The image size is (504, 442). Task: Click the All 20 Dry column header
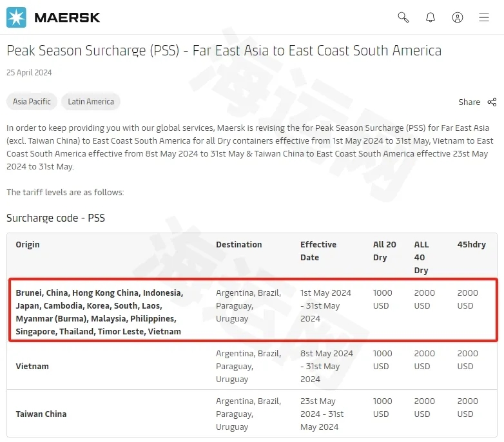click(384, 251)
